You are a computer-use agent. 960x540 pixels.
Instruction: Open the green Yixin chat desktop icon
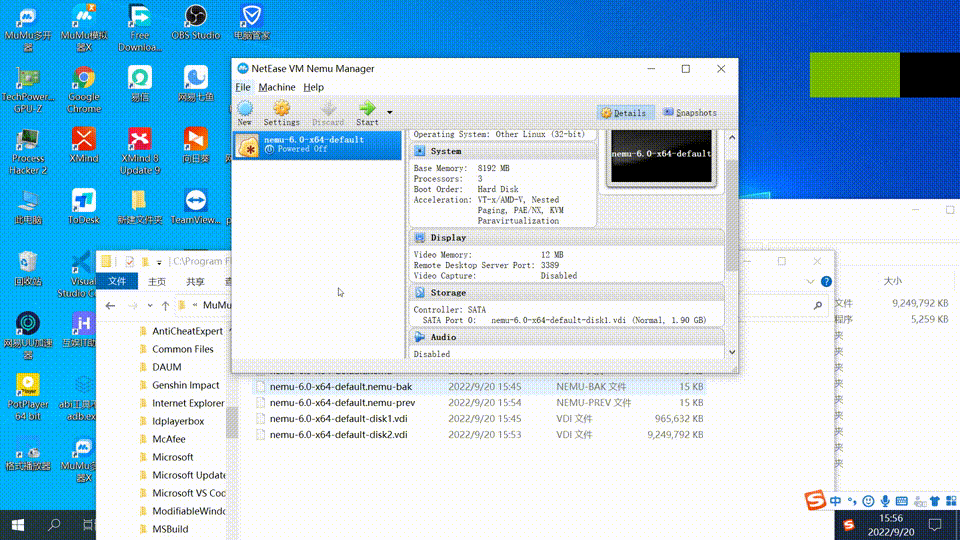click(x=140, y=84)
